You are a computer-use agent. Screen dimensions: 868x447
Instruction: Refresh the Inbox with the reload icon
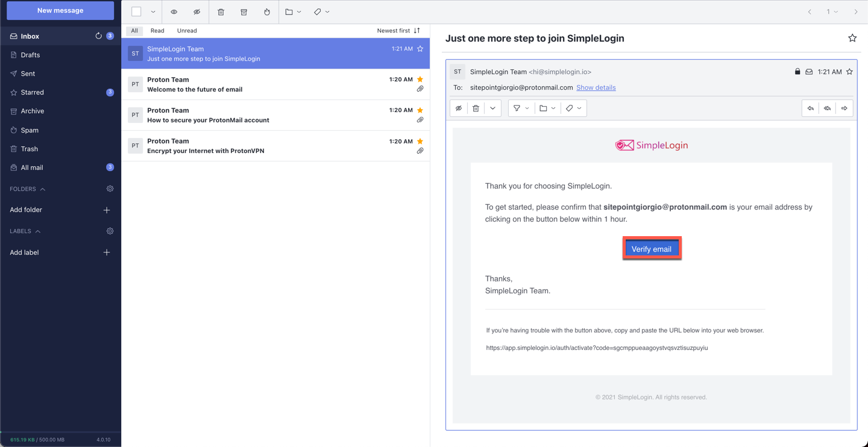click(x=99, y=36)
